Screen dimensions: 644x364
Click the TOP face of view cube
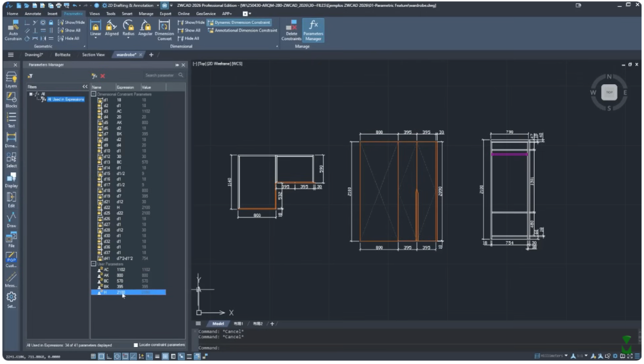pyautogui.click(x=609, y=92)
